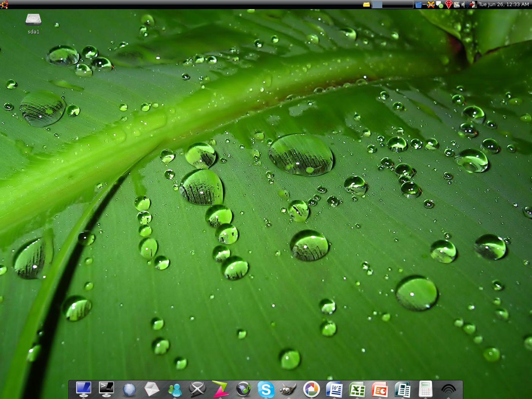Click the volume speaker tray icon
532x399 pixels.
click(x=464, y=5)
